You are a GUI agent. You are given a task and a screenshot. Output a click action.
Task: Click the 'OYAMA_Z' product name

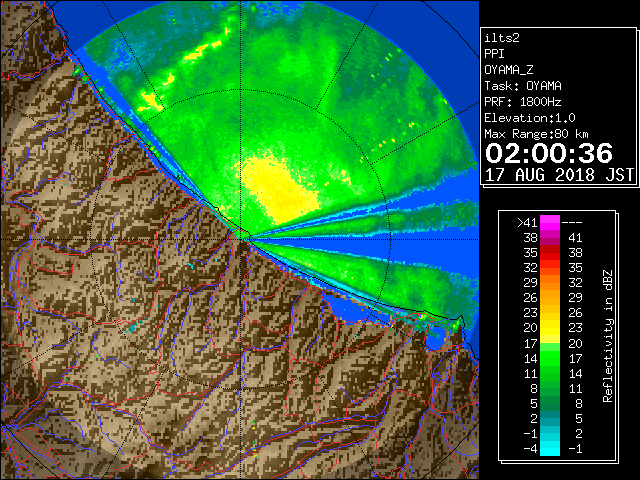click(x=509, y=70)
